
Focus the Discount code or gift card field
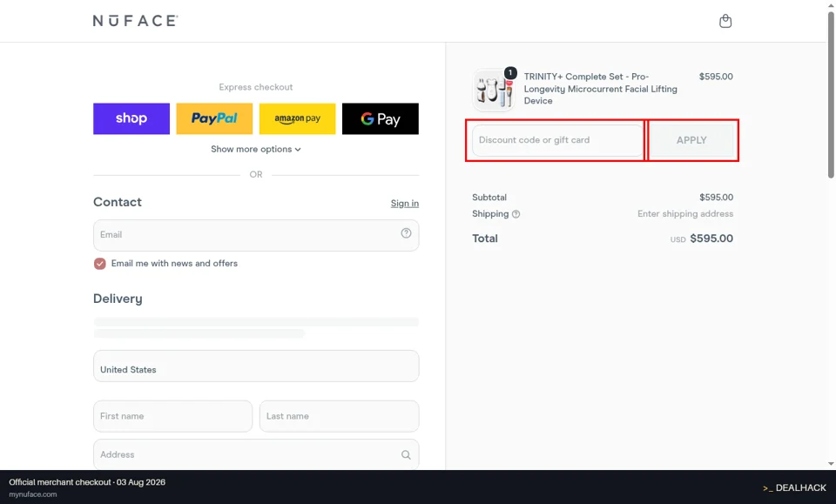pyautogui.click(x=557, y=140)
